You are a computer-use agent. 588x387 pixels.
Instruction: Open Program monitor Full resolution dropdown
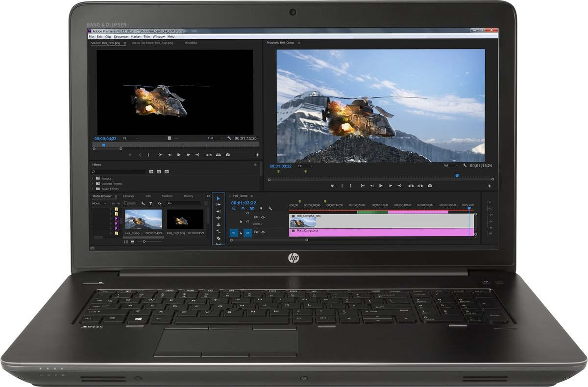point(451,166)
